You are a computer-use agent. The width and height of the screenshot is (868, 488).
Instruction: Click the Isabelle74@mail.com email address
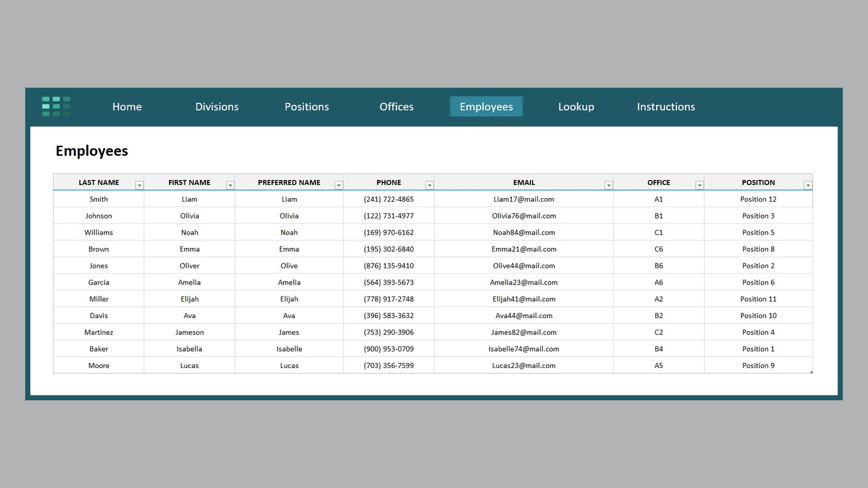(524, 349)
